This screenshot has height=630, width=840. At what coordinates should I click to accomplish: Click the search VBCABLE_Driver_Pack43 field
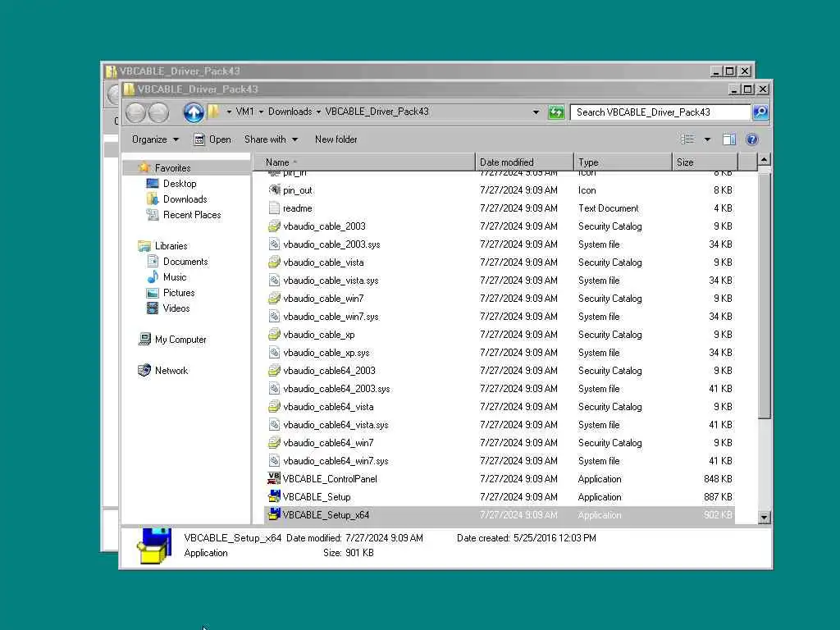click(660, 112)
